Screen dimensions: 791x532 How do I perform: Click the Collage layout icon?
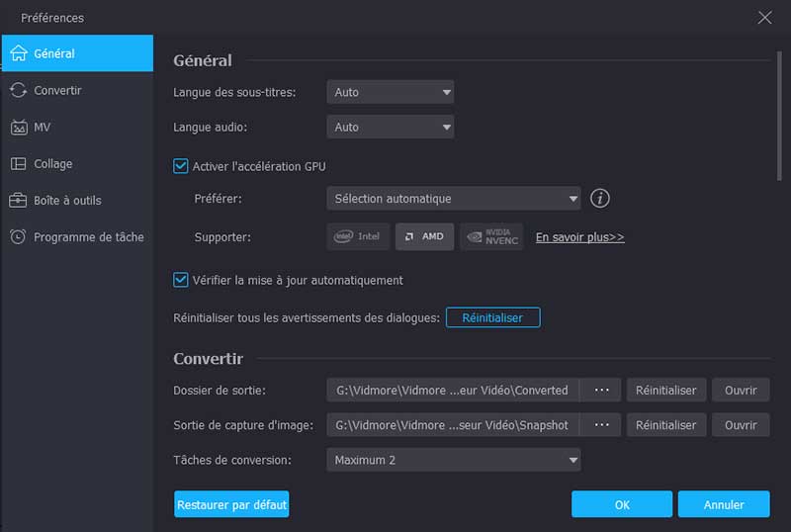[19, 163]
